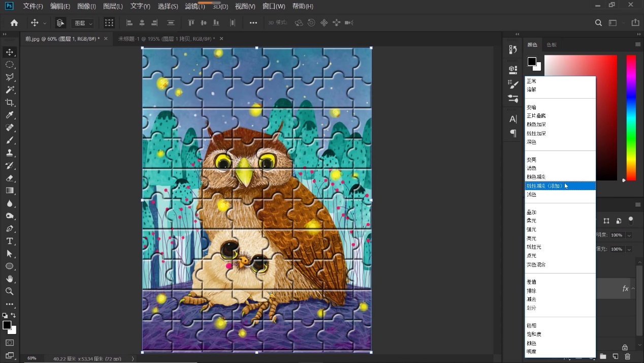Delete layer using the trash icon
Screen dimensions: 644x363
pyautogui.click(x=627, y=356)
